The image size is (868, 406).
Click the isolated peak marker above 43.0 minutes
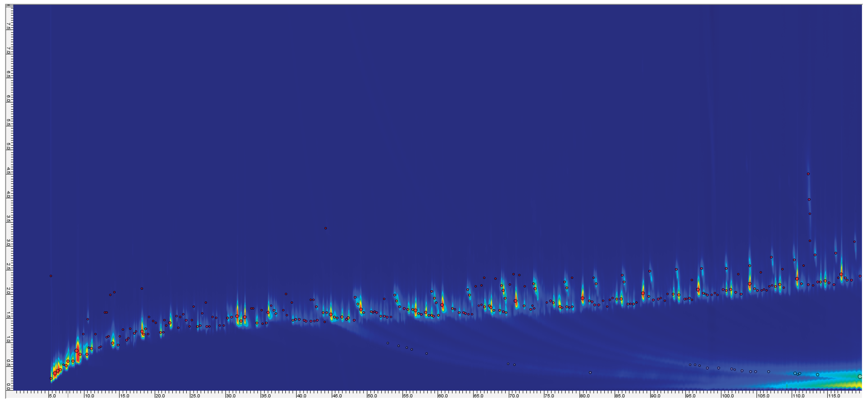click(x=326, y=228)
